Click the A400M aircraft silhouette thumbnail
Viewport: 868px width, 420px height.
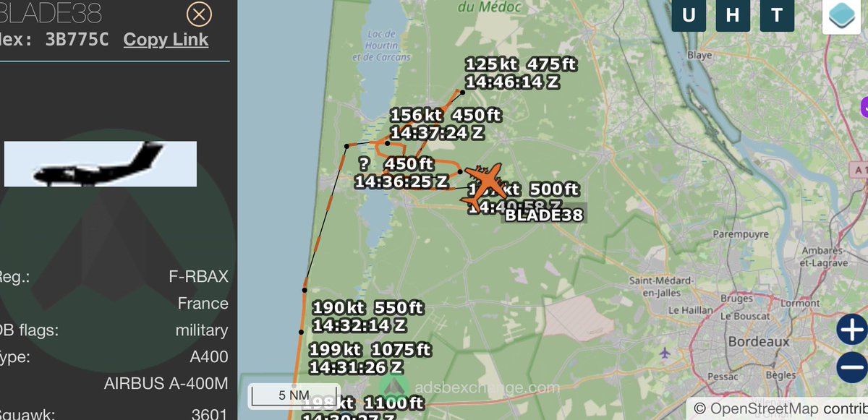click(x=101, y=164)
